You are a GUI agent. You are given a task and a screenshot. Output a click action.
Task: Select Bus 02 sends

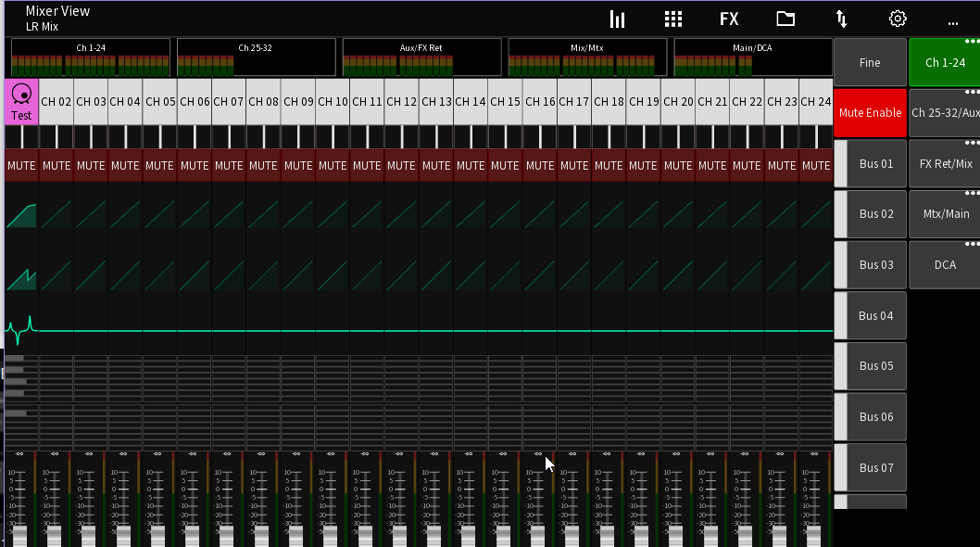pos(870,213)
